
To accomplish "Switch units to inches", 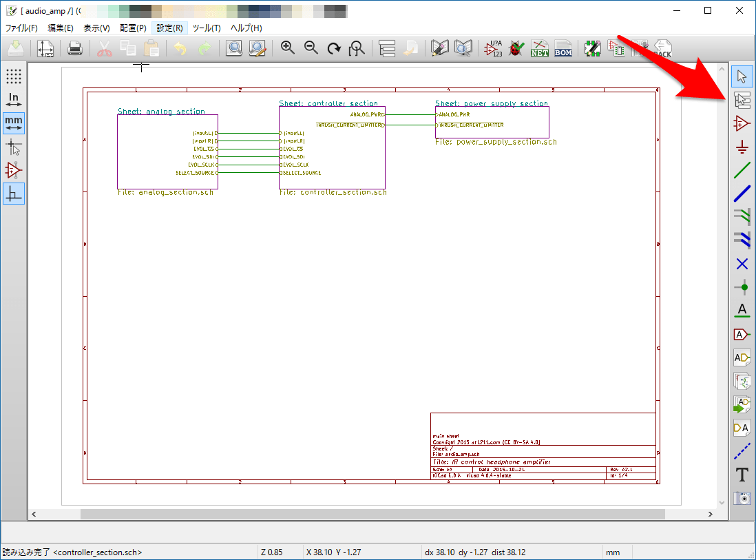I will tap(14, 99).
